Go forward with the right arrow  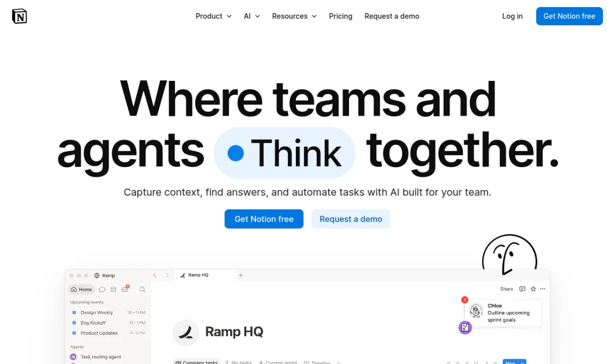point(167,275)
